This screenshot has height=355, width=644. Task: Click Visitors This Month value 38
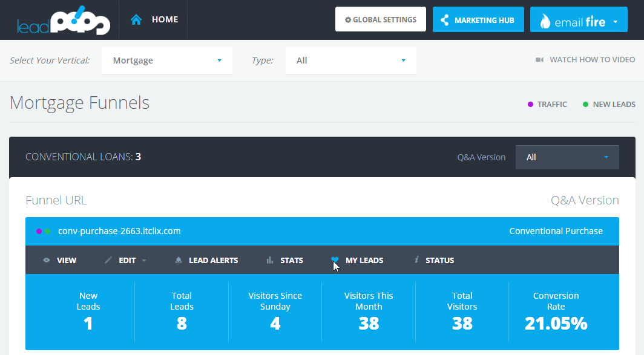(369, 324)
